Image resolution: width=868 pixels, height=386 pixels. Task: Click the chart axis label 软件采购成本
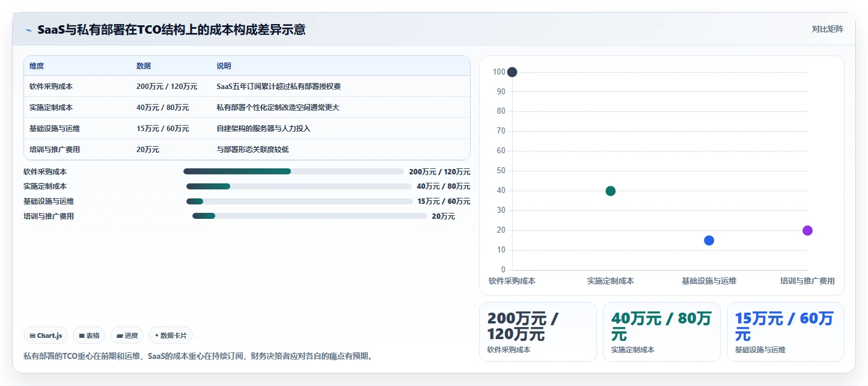coord(512,281)
